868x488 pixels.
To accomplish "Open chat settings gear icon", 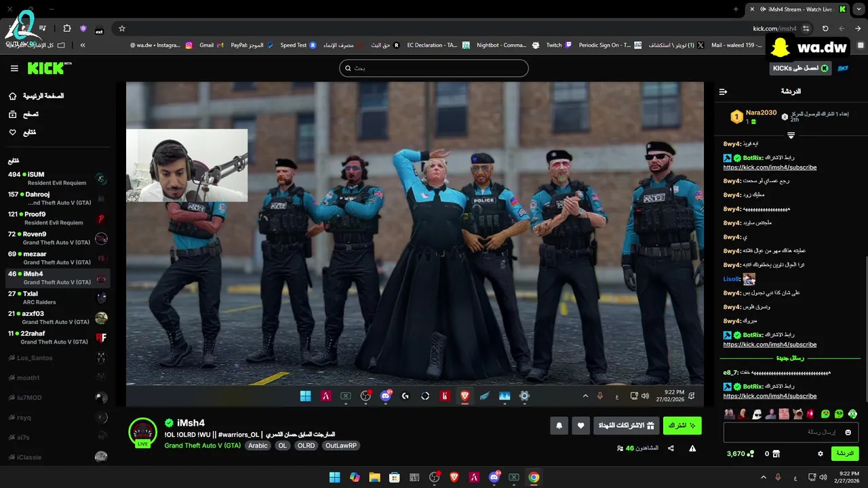I will tap(820, 453).
